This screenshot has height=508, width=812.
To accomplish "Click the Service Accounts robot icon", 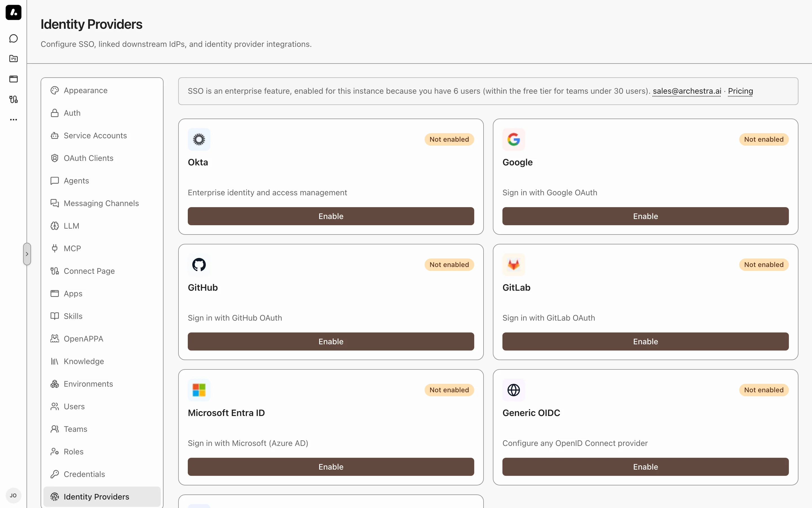I will click(x=55, y=135).
